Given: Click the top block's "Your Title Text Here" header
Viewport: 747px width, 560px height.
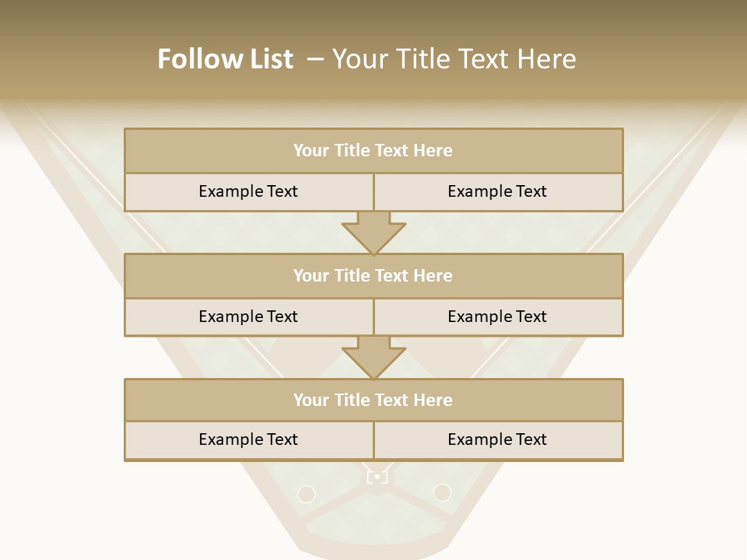Looking at the screenshot, I should tap(373, 151).
